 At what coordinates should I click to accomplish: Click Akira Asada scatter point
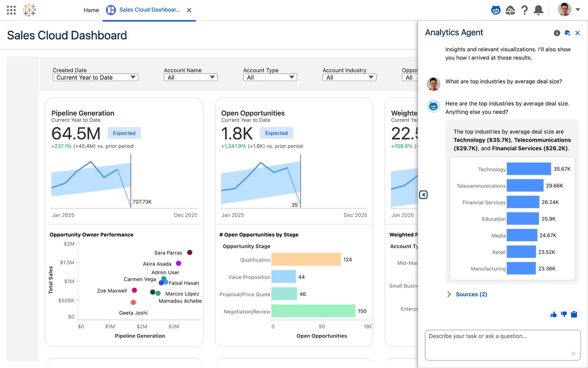tap(179, 263)
